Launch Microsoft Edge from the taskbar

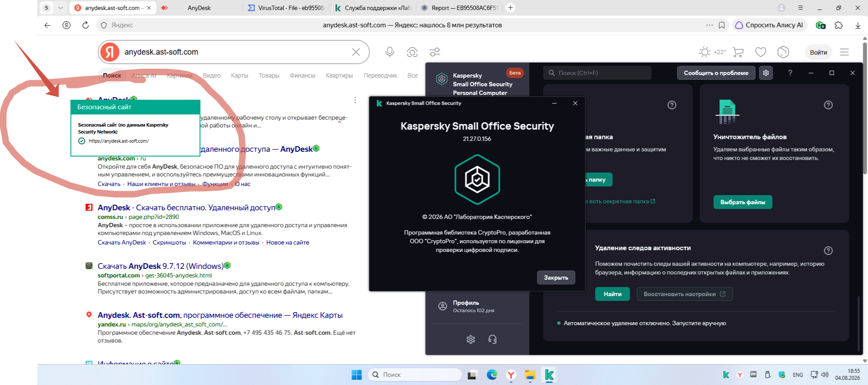(x=492, y=375)
